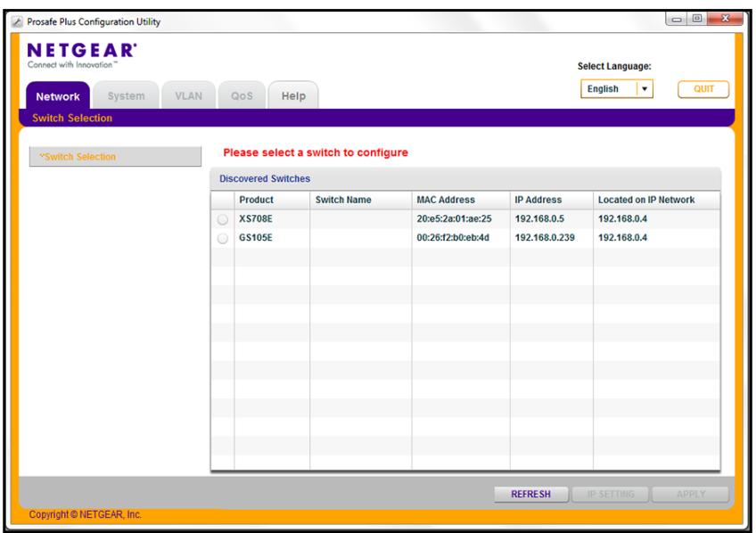Click the IP SETTING button
This screenshot has width=756, height=533.
611,494
